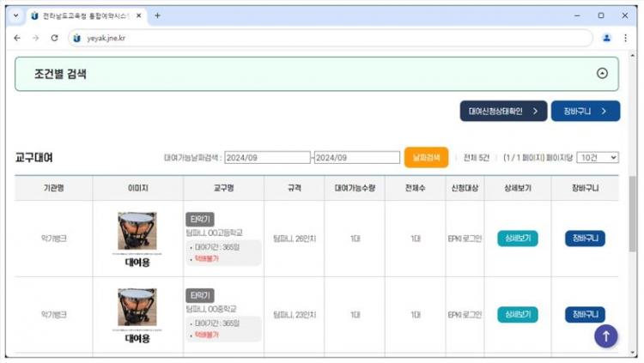Open new tab with plus icon
Viewport: 644px width, 363px height.
[157, 15]
